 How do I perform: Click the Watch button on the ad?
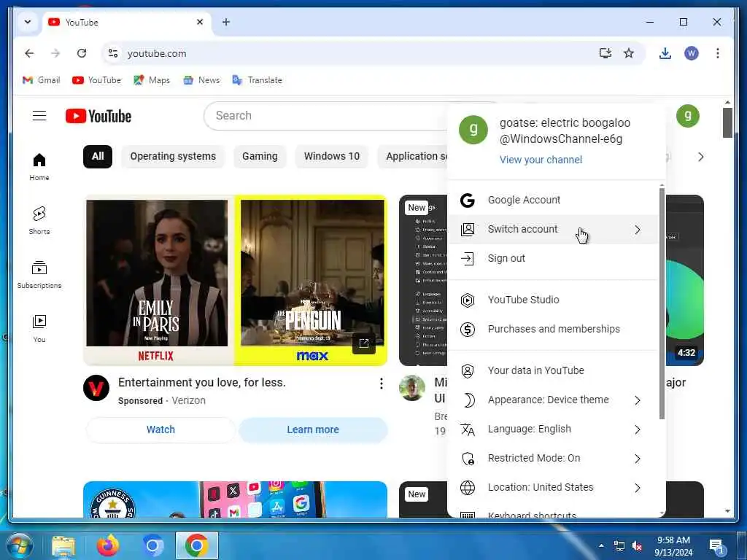[160, 430]
